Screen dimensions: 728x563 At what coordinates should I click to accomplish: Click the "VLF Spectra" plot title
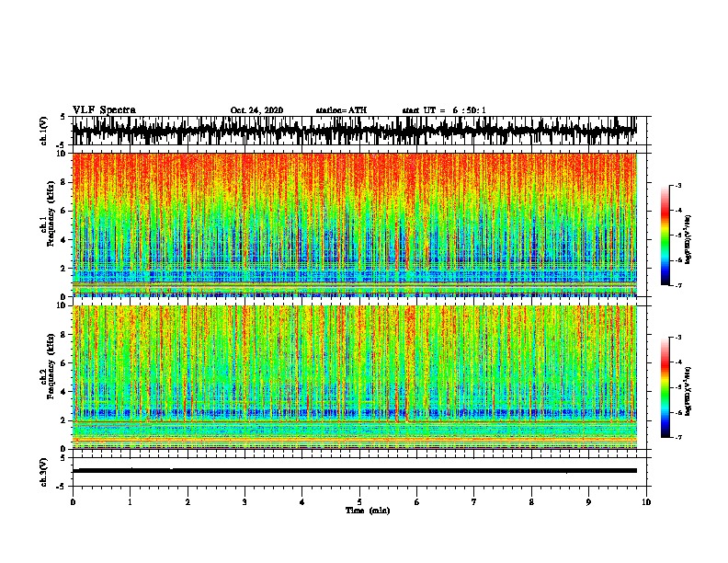pos(104,109)
